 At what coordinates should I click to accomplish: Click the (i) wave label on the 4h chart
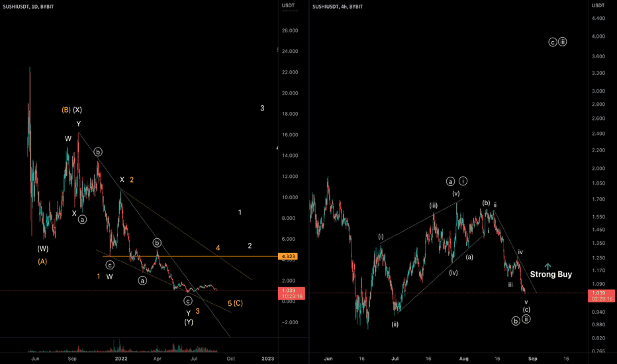[x=381, y=236]
